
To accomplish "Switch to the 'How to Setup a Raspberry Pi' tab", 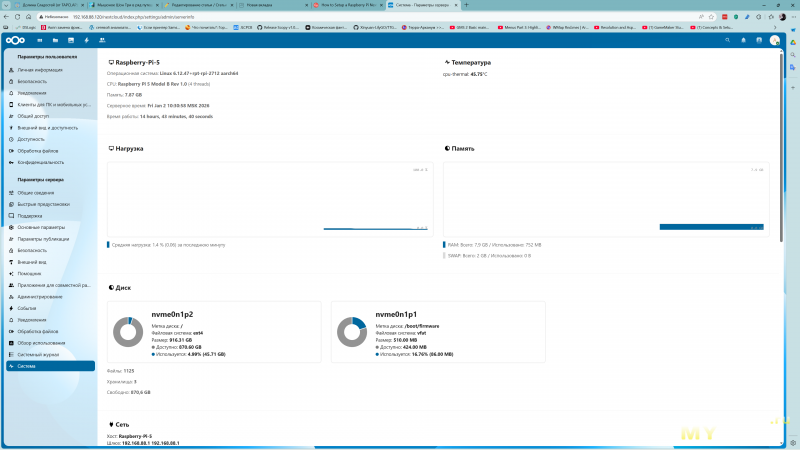I will click(347, 5).
